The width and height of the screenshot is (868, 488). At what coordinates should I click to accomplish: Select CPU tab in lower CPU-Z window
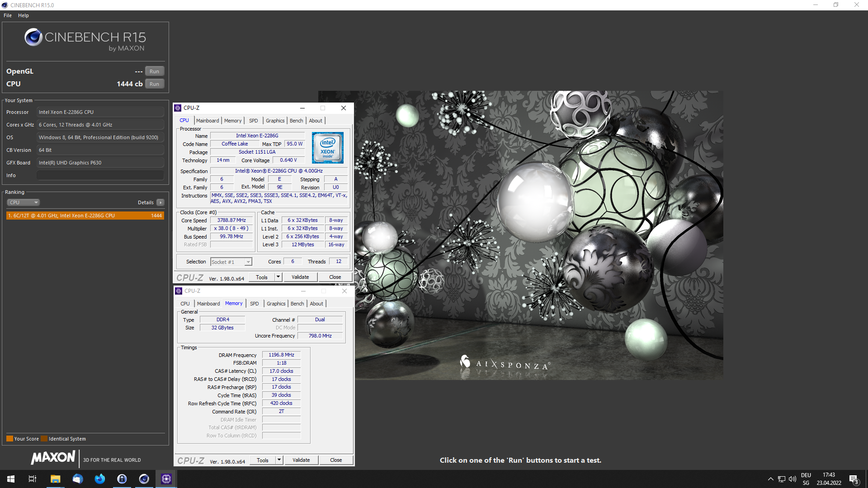click(x=185, y=304)
